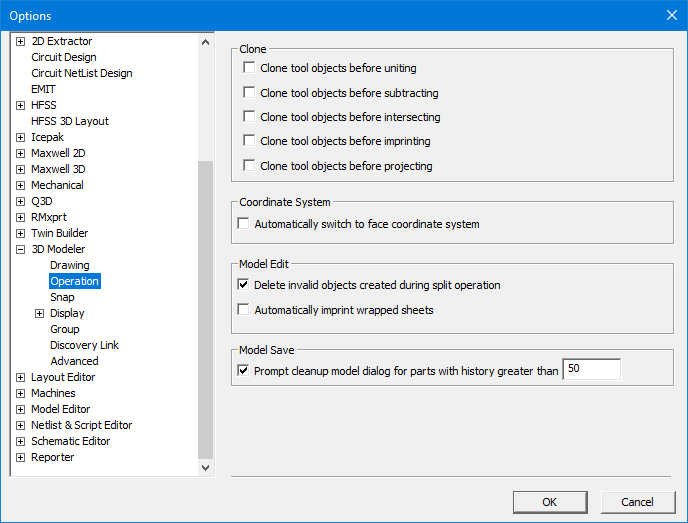Check clone tool objects before subtracting
688x523 pixels.
(x=249, y=93)
